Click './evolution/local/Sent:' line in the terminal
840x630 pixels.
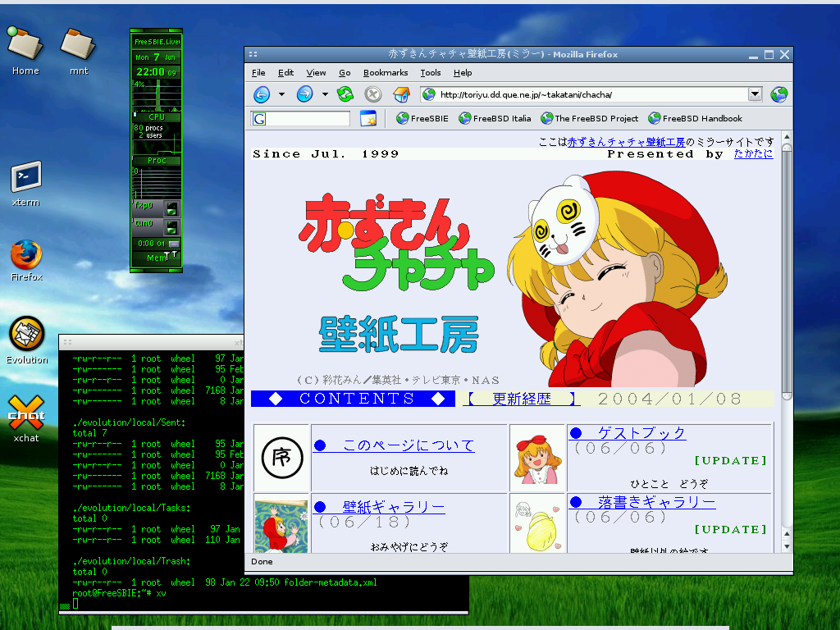click(x=129, y=422)
